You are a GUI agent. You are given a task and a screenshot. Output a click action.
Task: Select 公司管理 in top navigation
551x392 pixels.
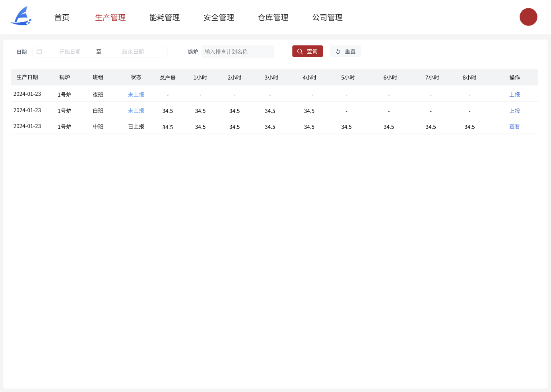point(327,17)
